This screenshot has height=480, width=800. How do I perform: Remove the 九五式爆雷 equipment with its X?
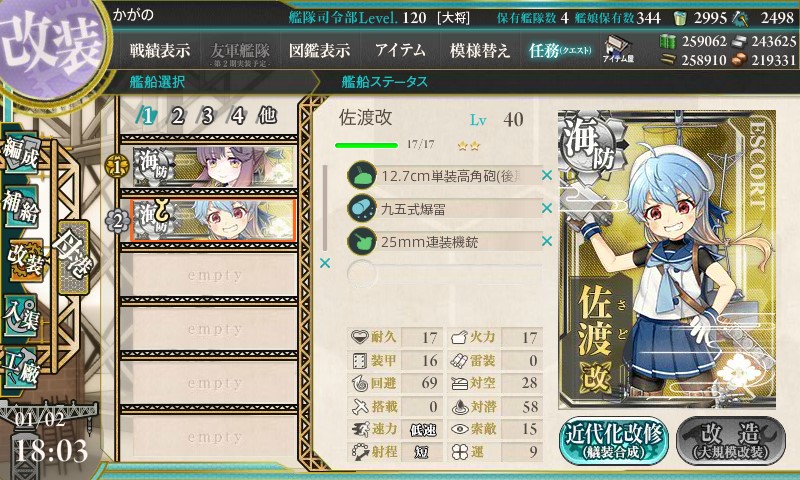tap(547, 208)
